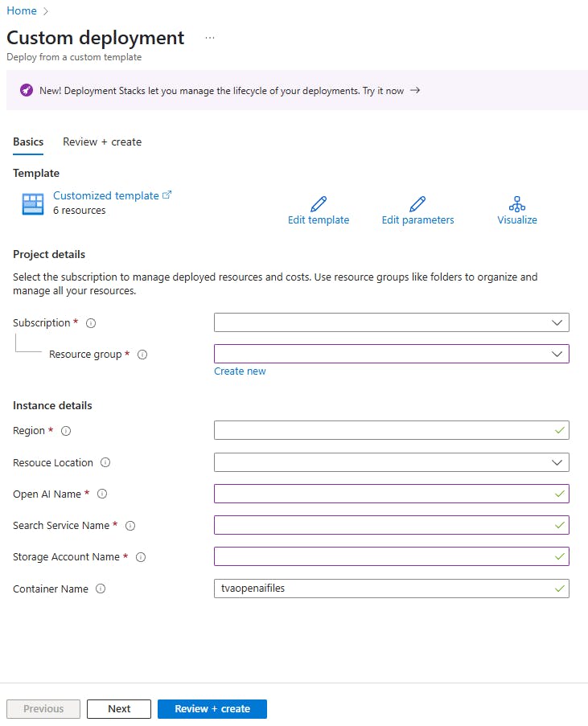Click the Edit template label link
This screenshot has width=588, height=726.
(x=319, y=220)
